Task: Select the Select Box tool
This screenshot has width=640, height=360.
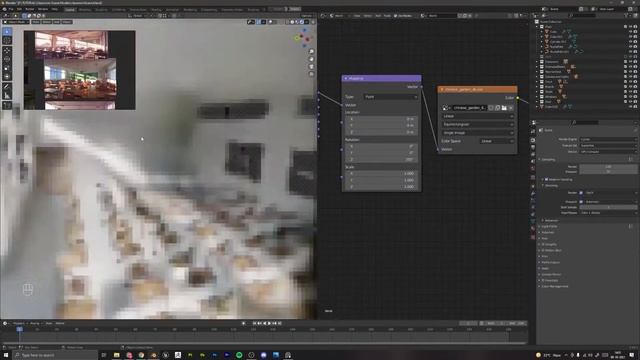Action: pos(7,31)
